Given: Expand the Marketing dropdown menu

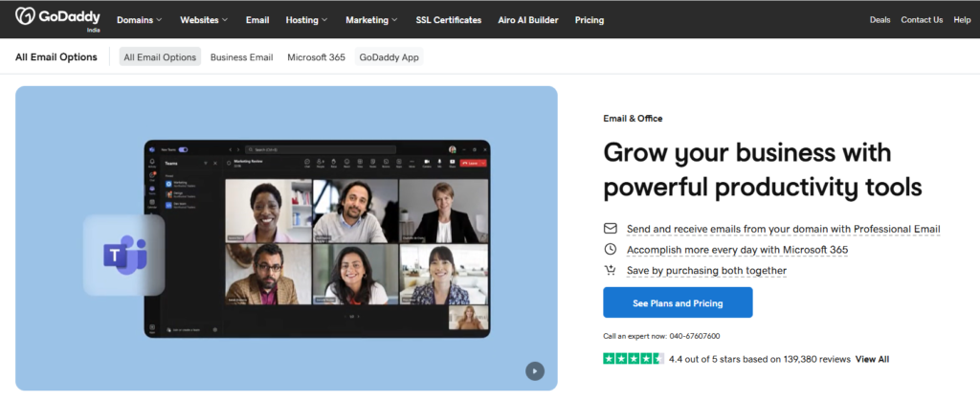Looking at the screenshot, I should click(372, 20).
